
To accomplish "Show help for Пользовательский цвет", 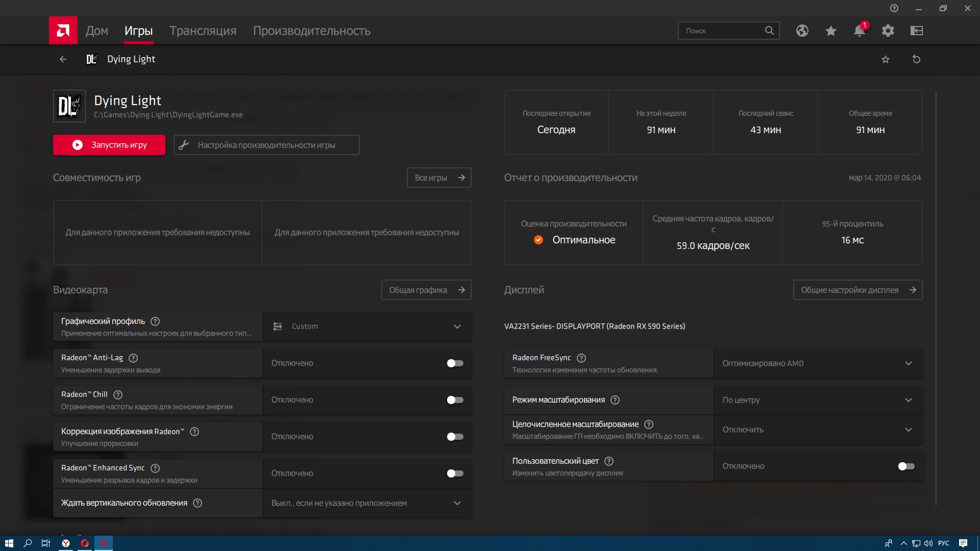I will coord(609,461).
